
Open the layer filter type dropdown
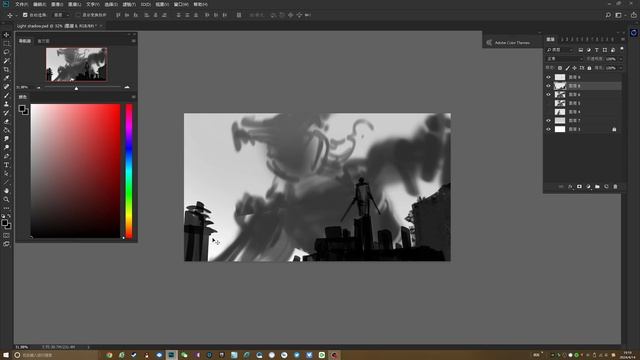click(x=560, y=50)
